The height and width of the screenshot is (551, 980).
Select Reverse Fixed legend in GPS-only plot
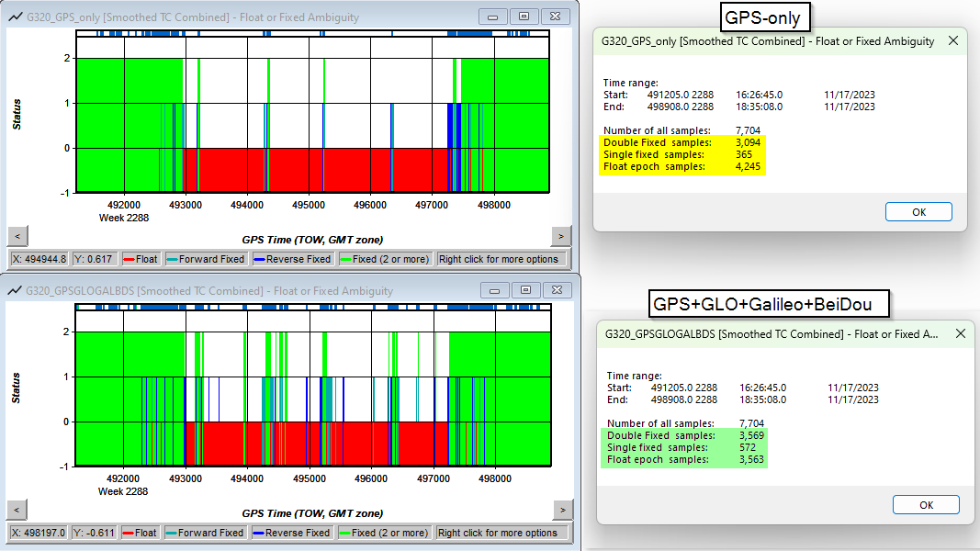292,259
